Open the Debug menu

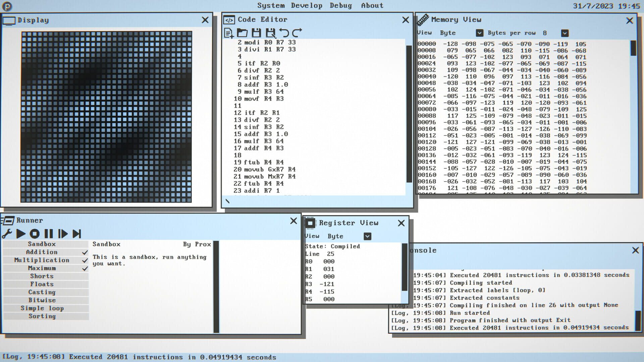[341, 5]
